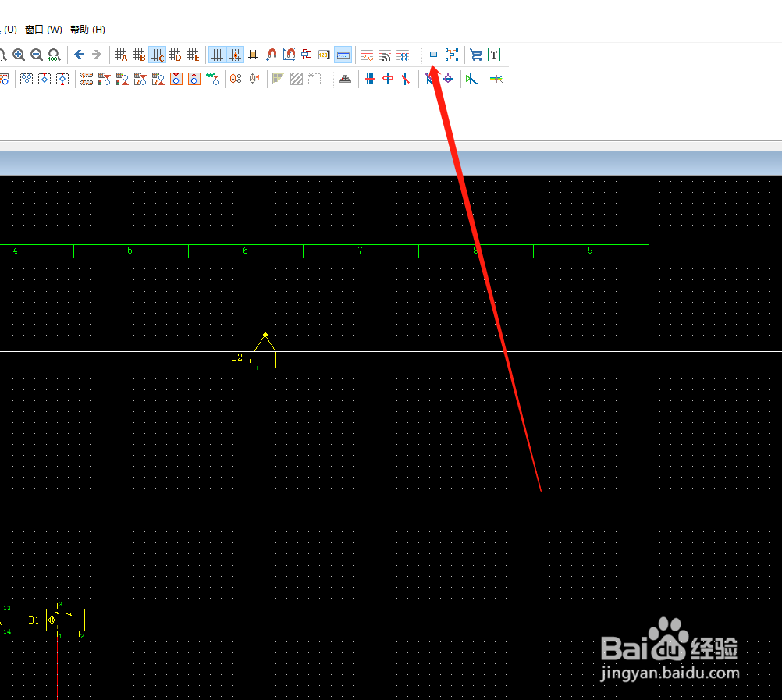782x700 pixels.
Task: Click column header 6 in the frame
Action: pyautogui.click(x=245, y=251)
